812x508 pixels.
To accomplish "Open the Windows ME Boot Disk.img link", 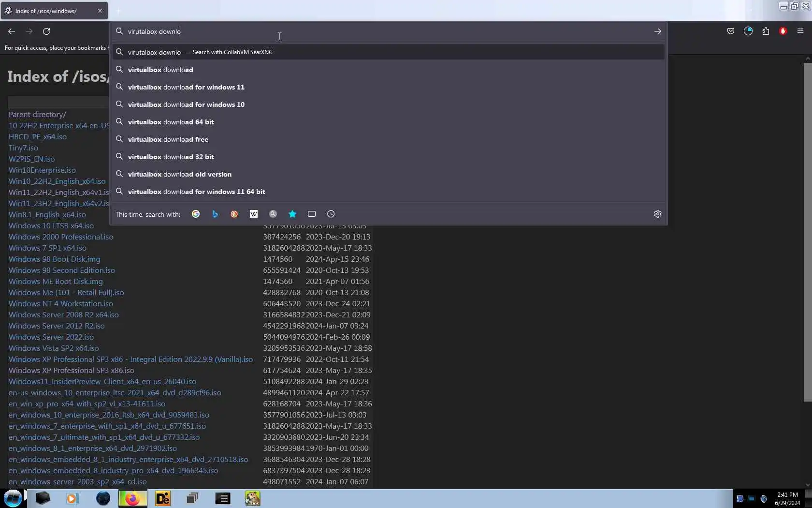I will click(x=56, y=282).
